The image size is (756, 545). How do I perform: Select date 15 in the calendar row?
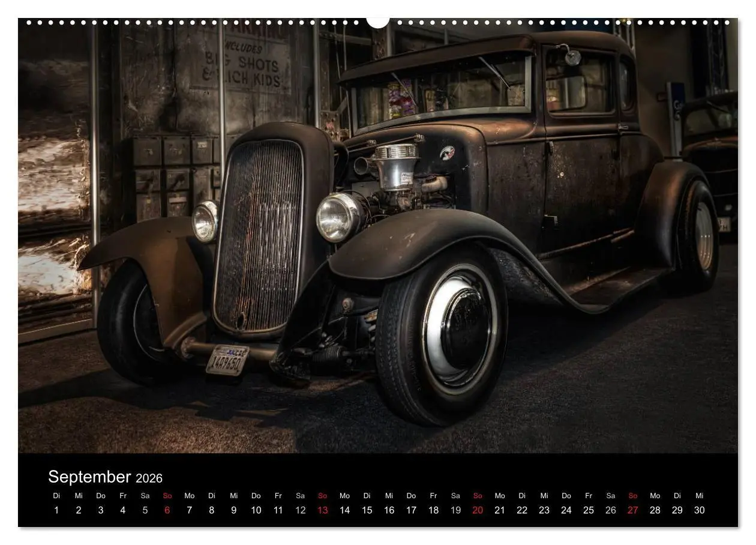coord(367,510)
